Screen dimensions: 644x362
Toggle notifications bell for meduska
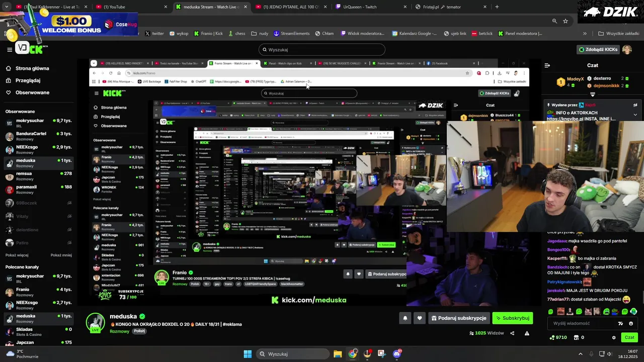tap(405, 318)
